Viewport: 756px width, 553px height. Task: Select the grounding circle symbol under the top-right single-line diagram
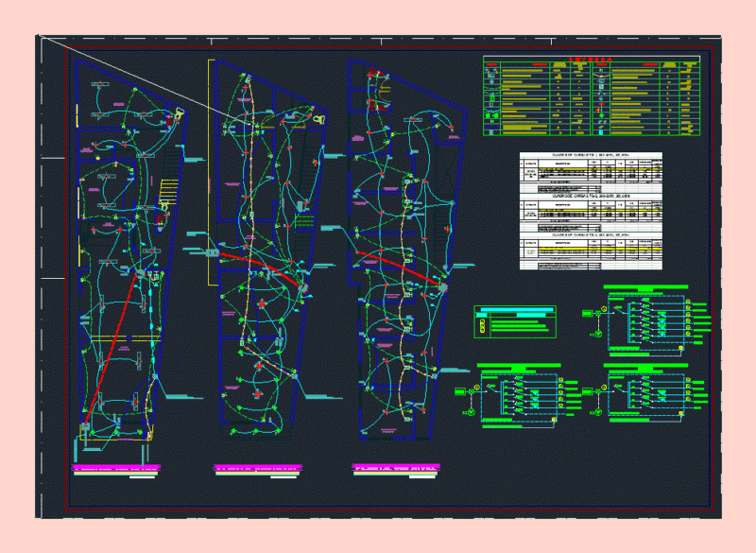[598, 334]
